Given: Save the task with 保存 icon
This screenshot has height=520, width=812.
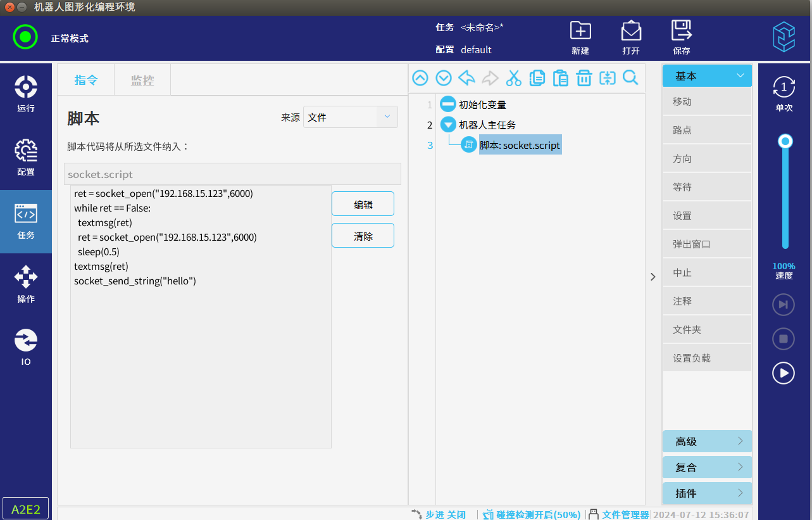Looking at the screenshot, I should pos(682,37).
